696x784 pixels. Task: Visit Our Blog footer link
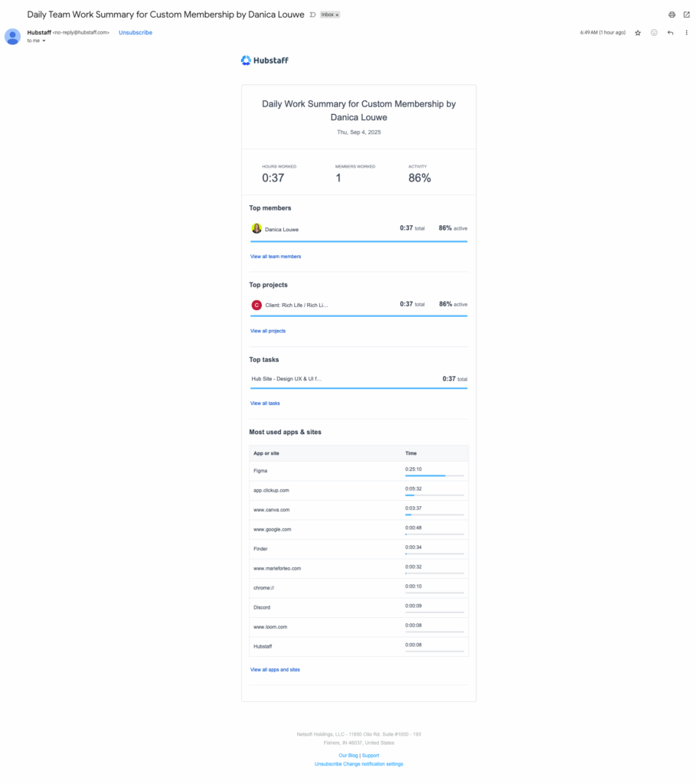tap(348, 756)
